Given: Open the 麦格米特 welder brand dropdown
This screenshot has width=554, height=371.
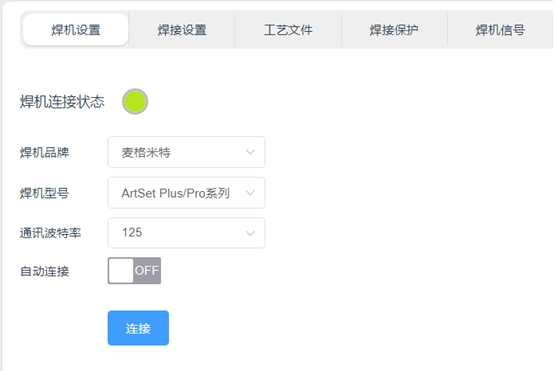Looking at the screenshot, I should pyautogui.click(x=187, y=152).
